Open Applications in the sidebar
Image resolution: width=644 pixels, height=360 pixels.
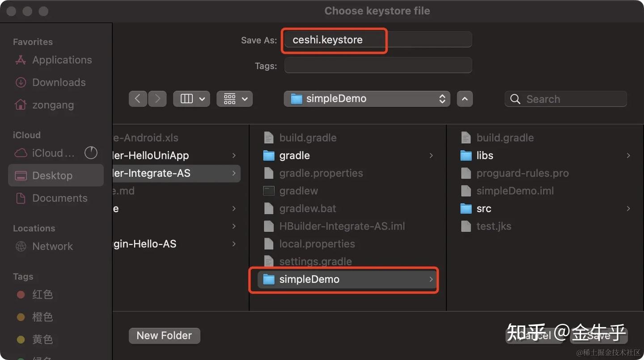[62, 60]
